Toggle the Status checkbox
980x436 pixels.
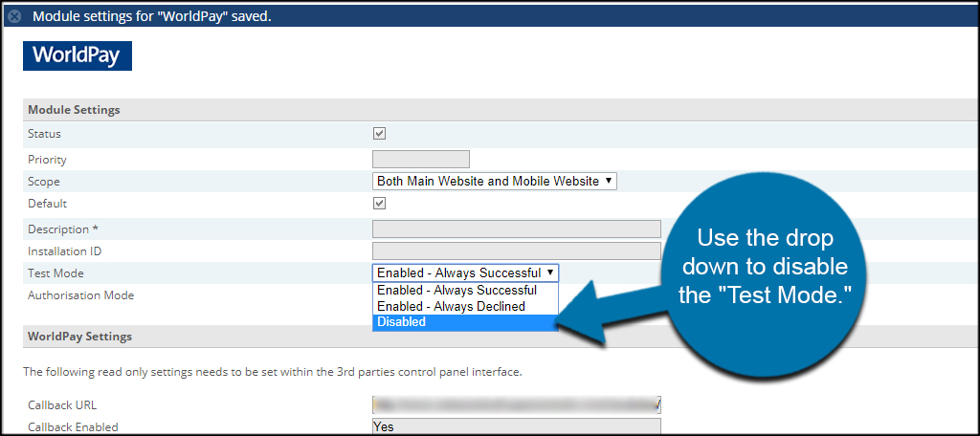[x=379, y=134]
